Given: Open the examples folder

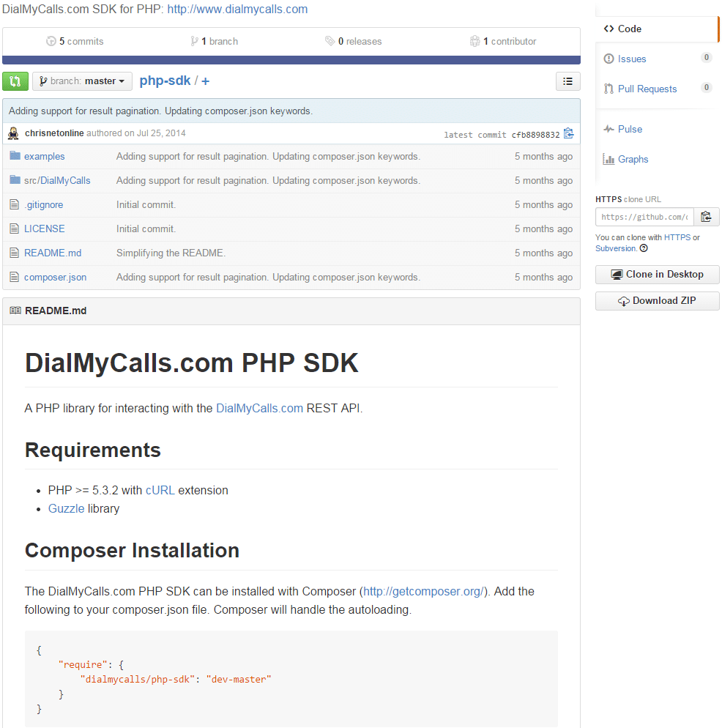Looking at the screenshot, I should [44, 156].
